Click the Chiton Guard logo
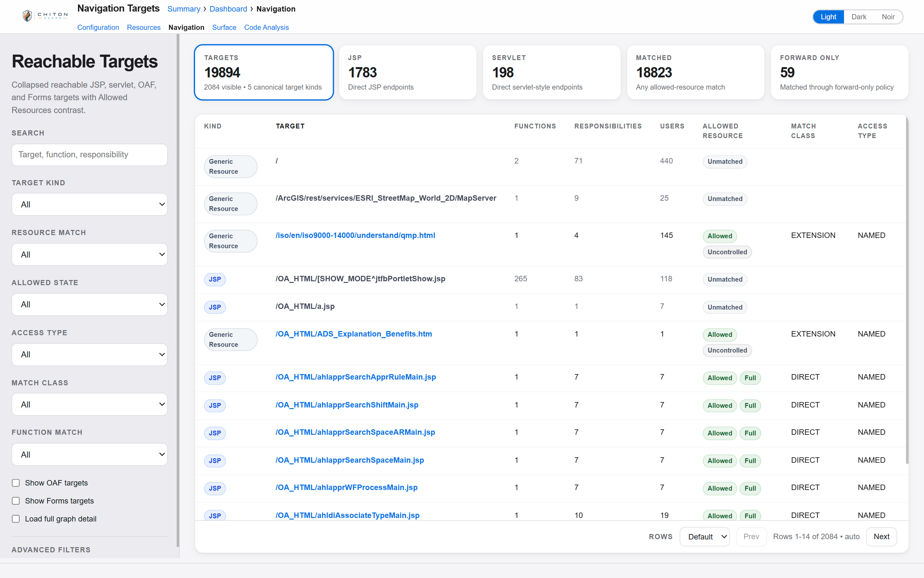The height and width of the screenshot is (578, 924). click(45, 16)
